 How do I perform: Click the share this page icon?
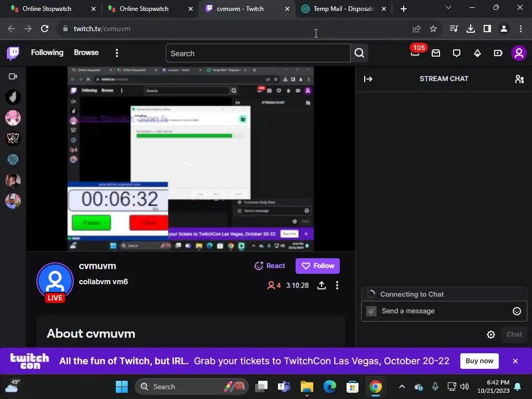[x=416, y=29]
